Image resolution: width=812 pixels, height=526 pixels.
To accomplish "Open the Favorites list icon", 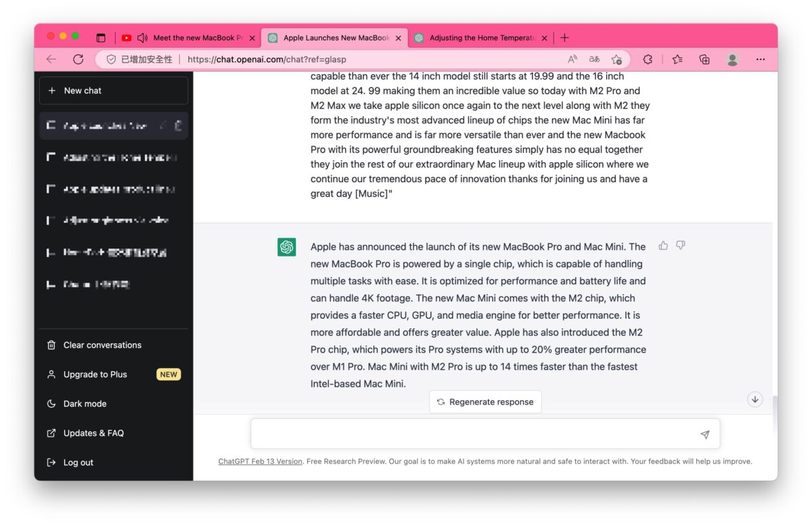I will (677, 60).
